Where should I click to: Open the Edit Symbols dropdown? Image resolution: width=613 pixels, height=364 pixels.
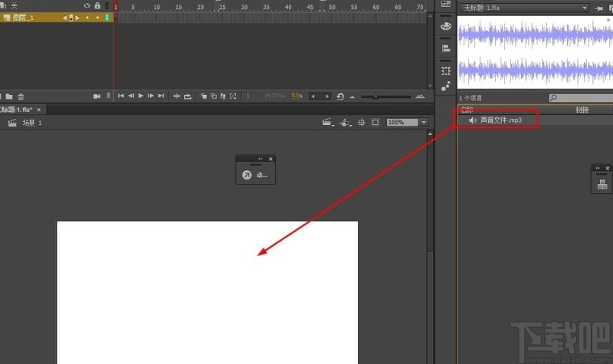pos(346,123)
